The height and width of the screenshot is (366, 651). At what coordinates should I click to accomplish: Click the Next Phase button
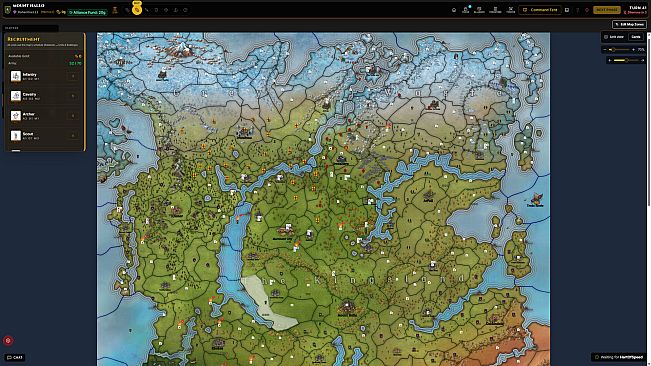pos(607,10)
